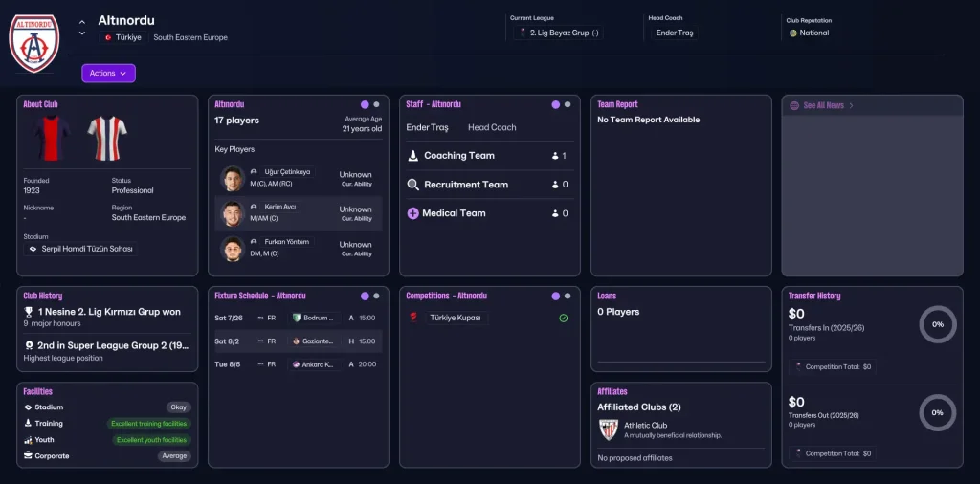The width and height of the screenshot is (980, 484).
Task: Open the 2. Lig Beyaz Grup league link
Action: (x=558, y=33)
